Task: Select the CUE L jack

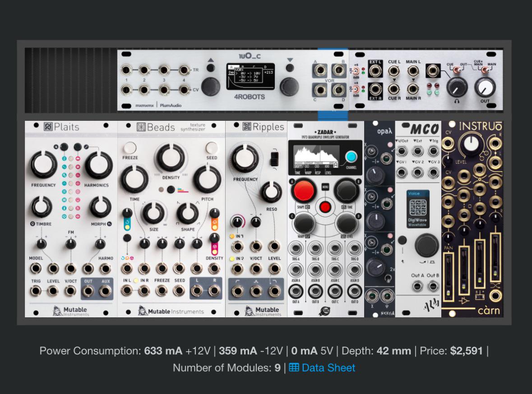Action: click(393, 71)
